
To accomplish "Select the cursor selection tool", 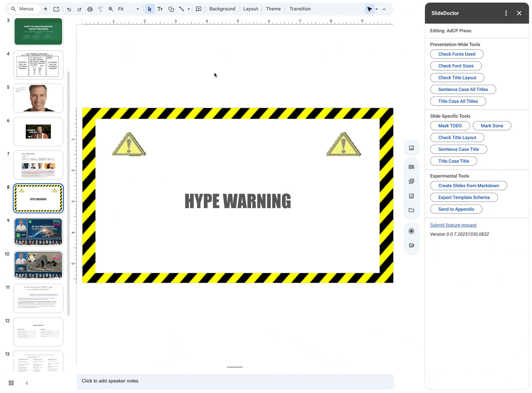I will coord(150,9).
